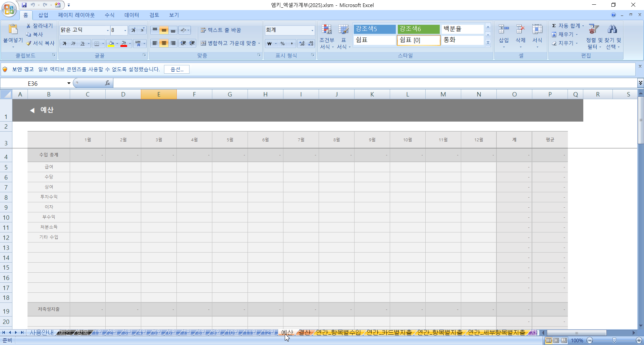644x345 pixels.
Task: Decrease the font size
Action: tap(142, 30)
